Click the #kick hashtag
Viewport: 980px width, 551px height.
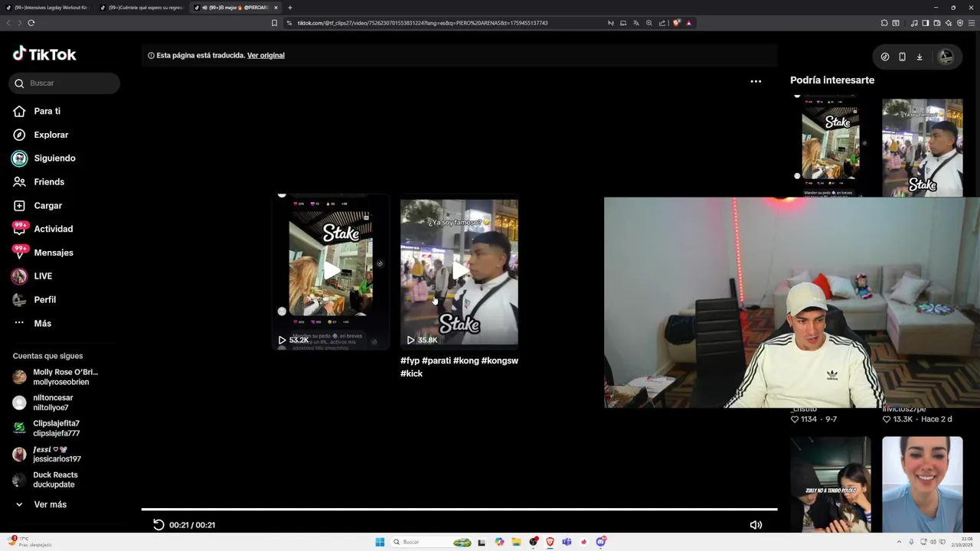411,373
